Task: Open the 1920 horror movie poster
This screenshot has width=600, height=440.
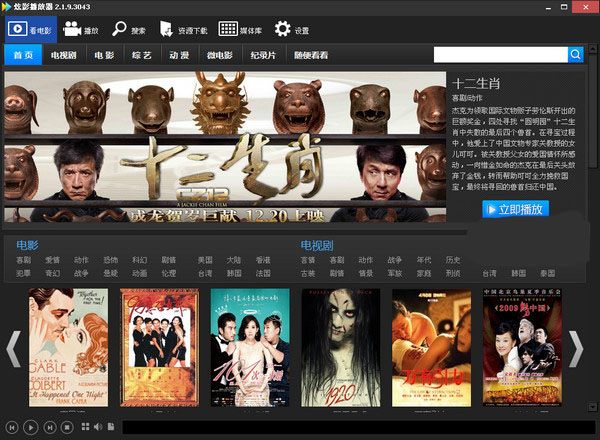Action: pyautogui.click(x=341, y=347)
